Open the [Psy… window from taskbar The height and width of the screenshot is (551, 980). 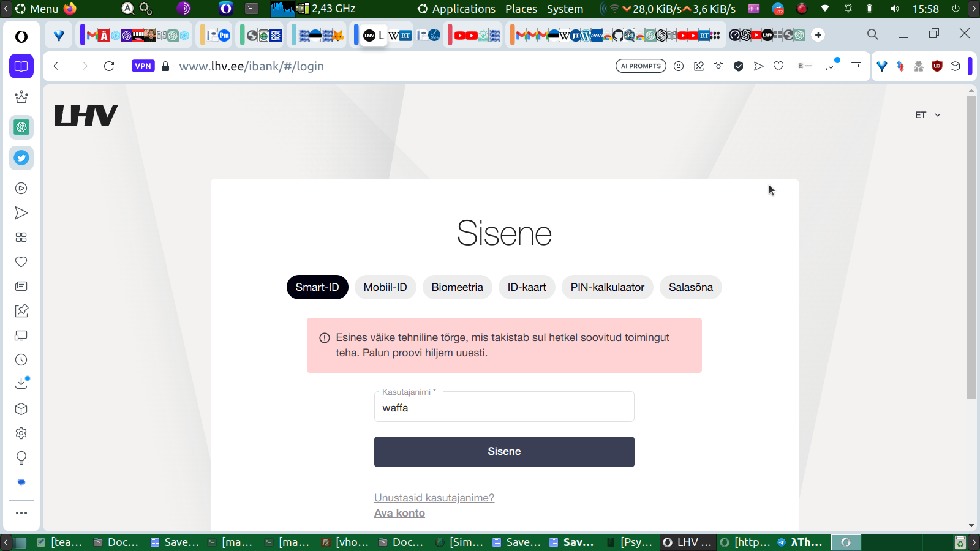tap(630, 542)
